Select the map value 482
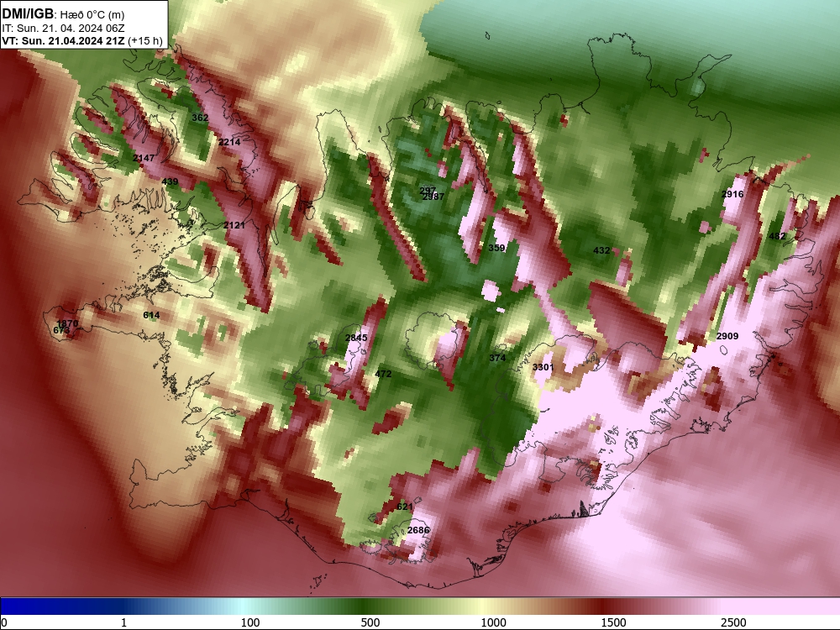Viewport: 840px width, 630px height. point(777,236)
